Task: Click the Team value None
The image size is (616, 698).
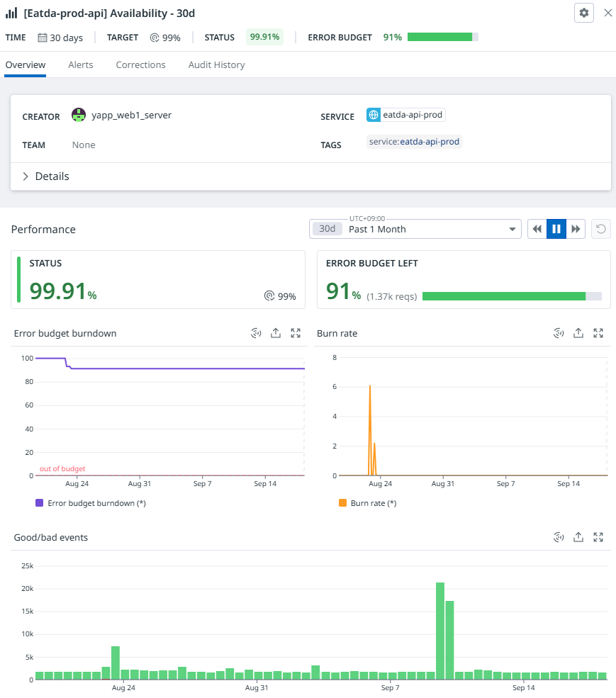Action: (x=84, y=145)
